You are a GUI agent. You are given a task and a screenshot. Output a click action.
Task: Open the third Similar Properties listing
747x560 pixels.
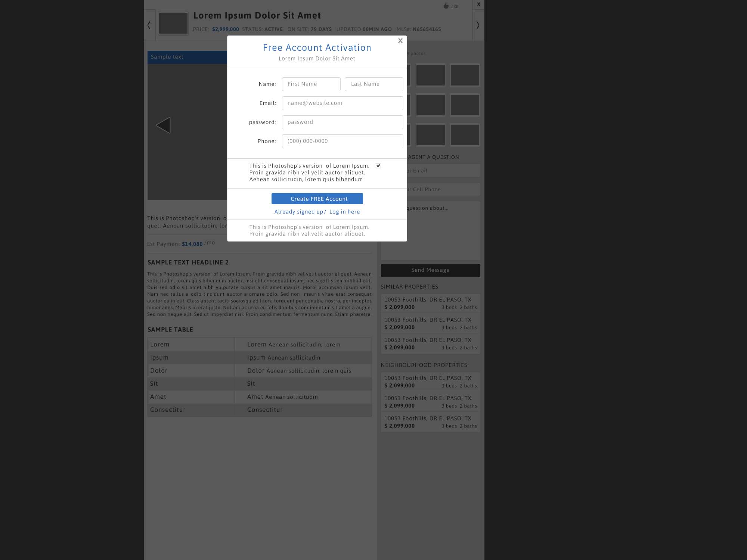click(x=430, y=344)
